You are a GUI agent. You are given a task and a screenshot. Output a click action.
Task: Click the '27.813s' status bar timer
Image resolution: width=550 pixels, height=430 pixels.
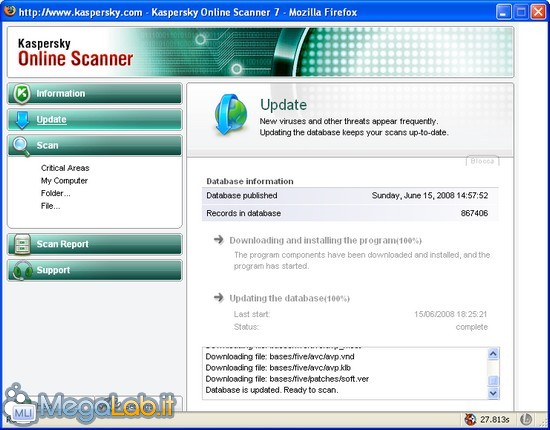click(x=495, y=419)
